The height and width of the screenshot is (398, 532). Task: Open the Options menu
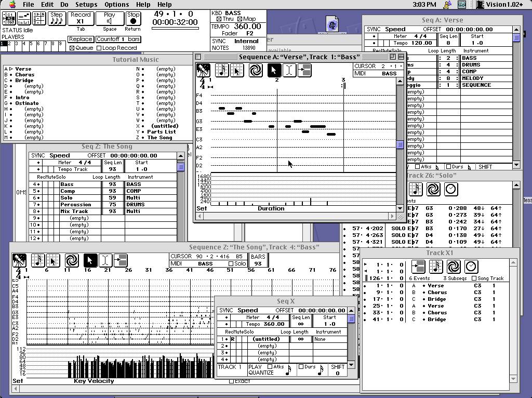point(116,4)
